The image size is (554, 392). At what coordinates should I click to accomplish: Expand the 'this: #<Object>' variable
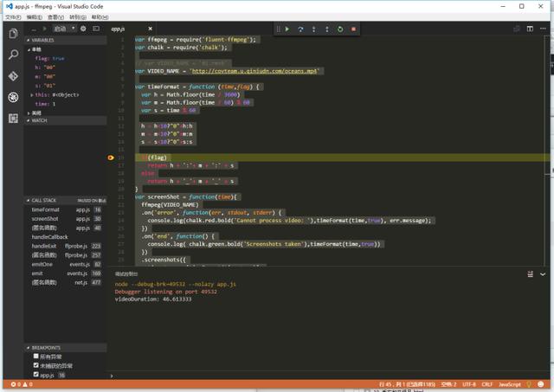[x=31, y=94]
